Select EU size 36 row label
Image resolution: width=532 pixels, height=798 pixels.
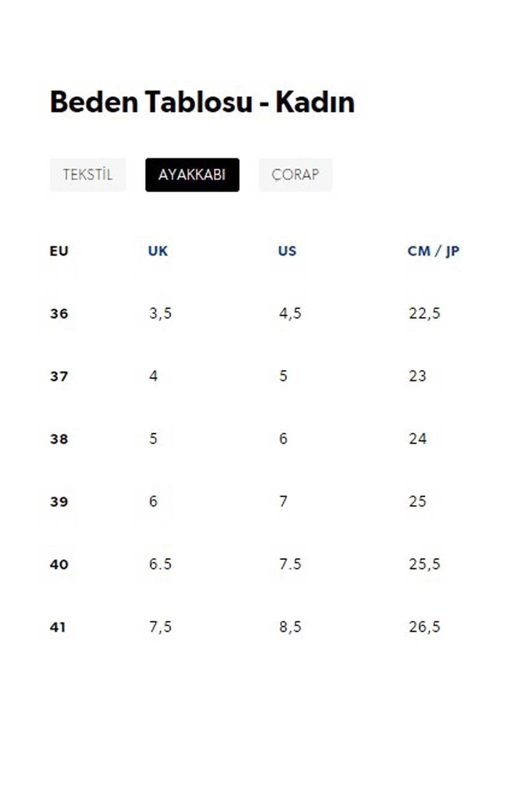[x=59, y=314]
